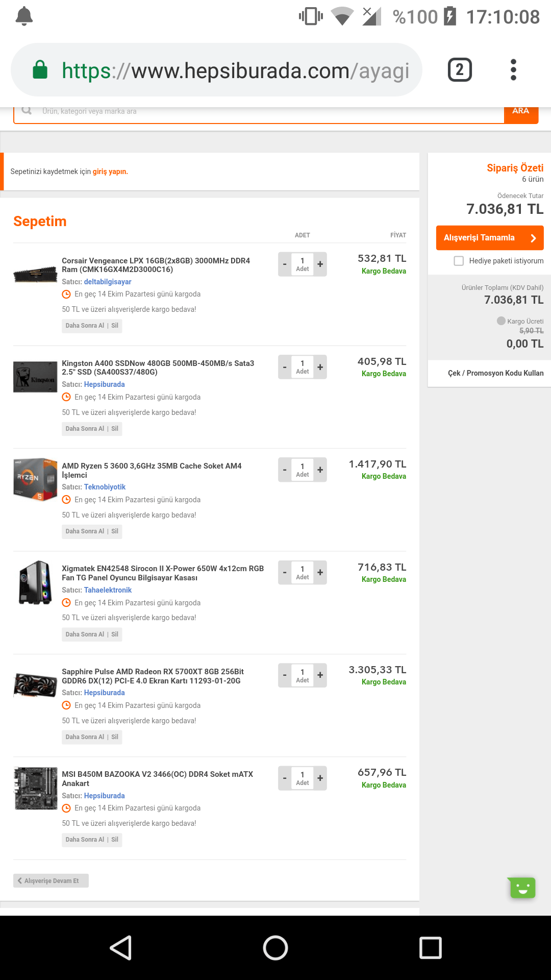
Task: Open the deltabilgisayar seller link
Action: click(108, 282)
